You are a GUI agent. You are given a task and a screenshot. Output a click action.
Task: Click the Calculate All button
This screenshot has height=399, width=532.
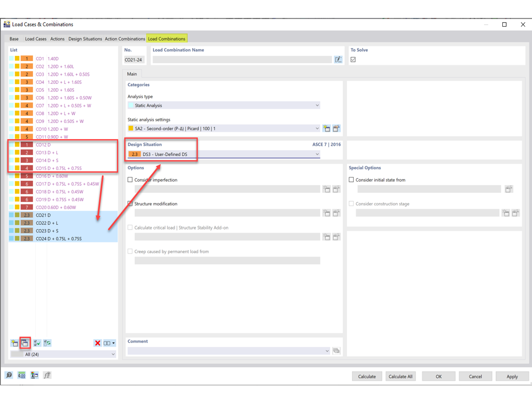400,376
